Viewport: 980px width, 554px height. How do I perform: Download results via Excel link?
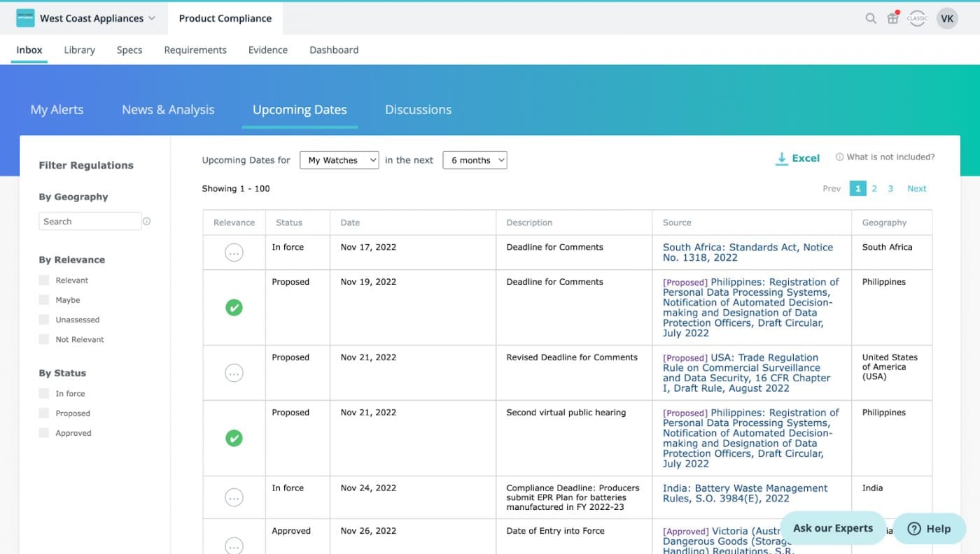[x=797, y=159]
